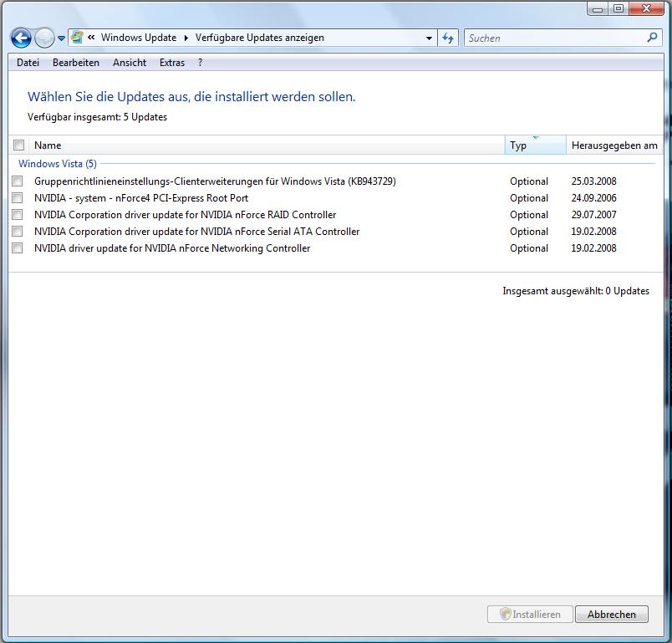672x643 pixels.
Task: Select the nForce Networking Controller row text
Action: click(172, 248)
